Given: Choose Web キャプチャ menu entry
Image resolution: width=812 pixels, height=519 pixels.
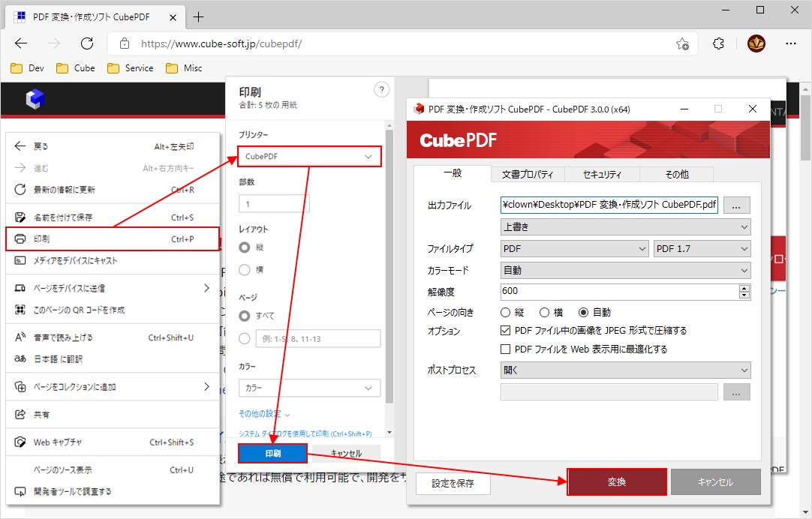Looking at the screenshot, I should (x=113, y=442).
